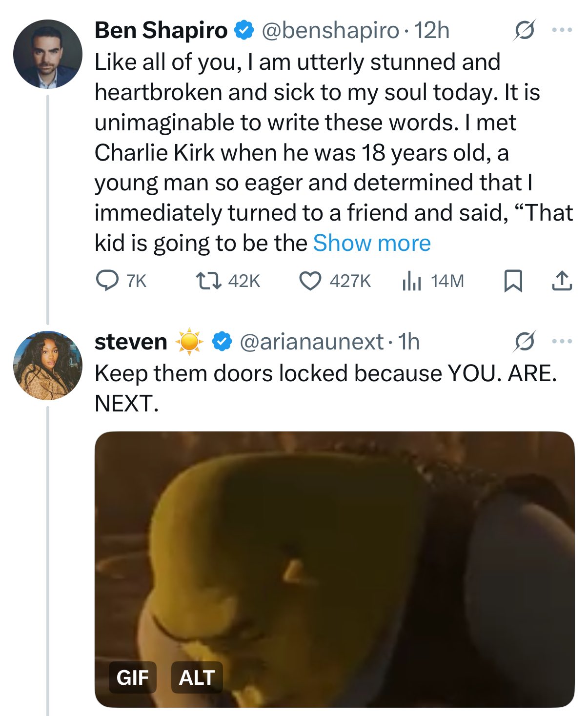588x716 pixels.
Task: Click Grok icon on steven's reply
Action: pyautogui.click(x=524, y=342)
